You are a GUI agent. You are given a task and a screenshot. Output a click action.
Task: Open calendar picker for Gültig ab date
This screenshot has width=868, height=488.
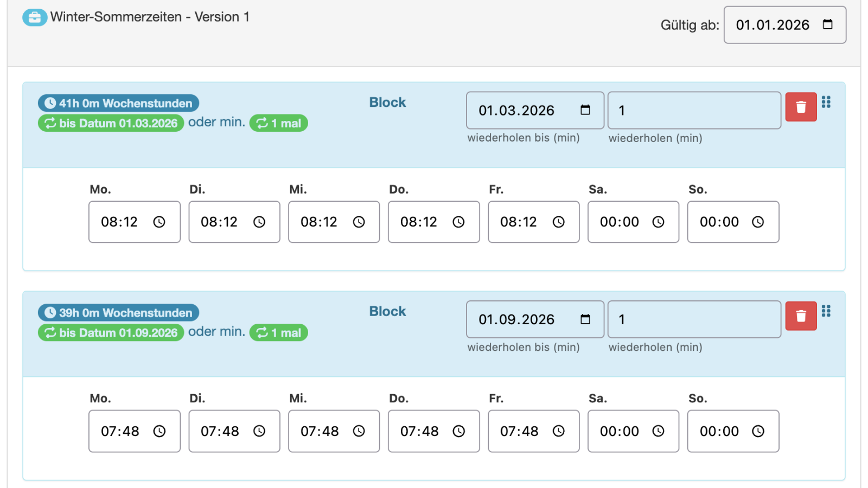(x=827, y=24)
